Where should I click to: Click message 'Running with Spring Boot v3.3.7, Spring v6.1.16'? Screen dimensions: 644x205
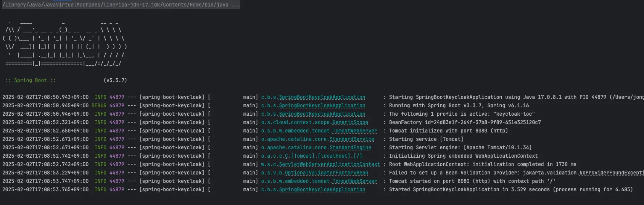click(459, 106)
